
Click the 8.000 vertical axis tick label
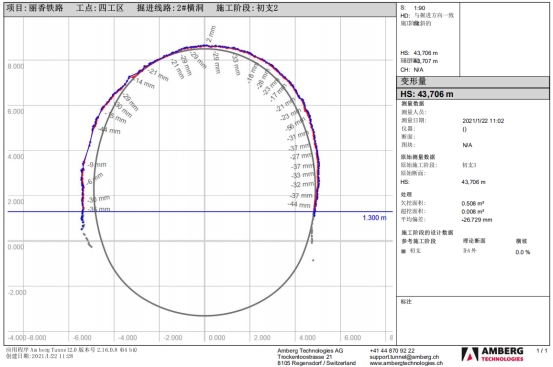click(16, 66)
